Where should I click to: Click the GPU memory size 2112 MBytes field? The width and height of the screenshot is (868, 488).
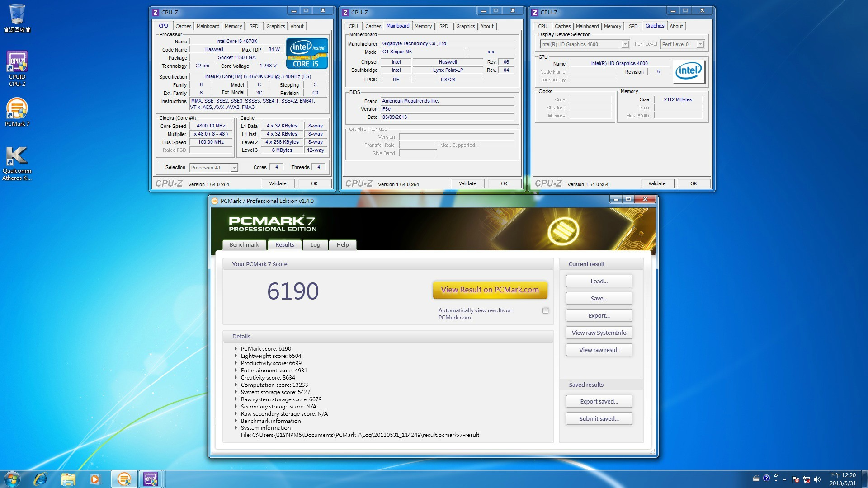click(x=678, y=99)
